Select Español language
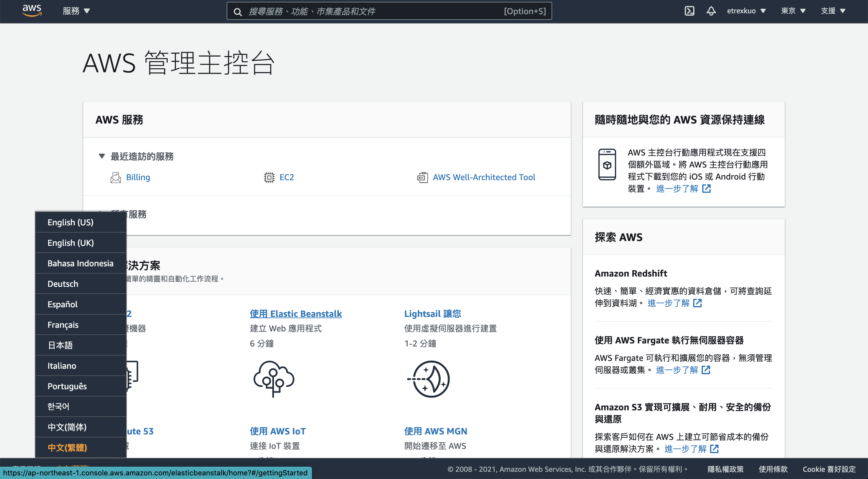Screen dimensions: 868x479 pos(81,304)
